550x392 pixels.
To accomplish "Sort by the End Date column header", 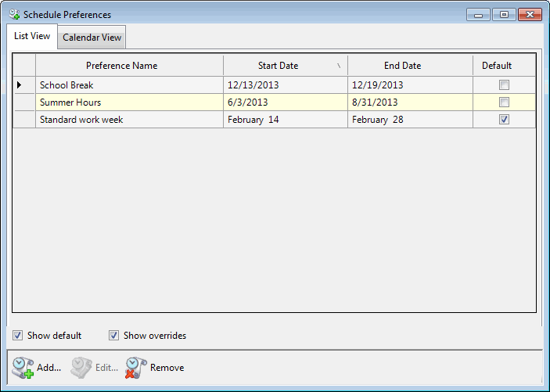I will [403, 66].
